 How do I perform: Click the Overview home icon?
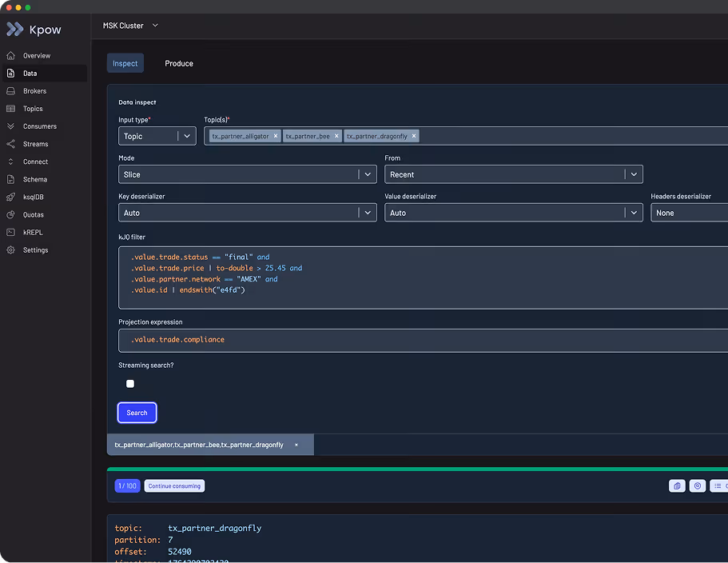point(10,56)
